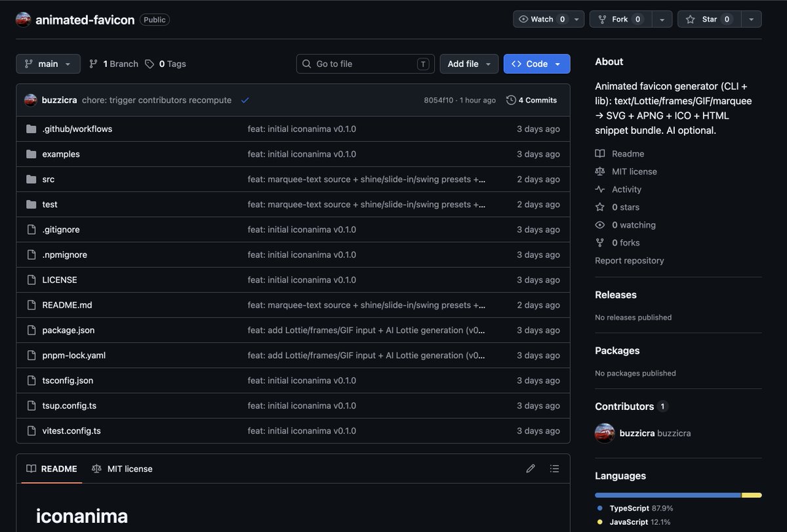Screen dimensions: 787x532
Task: Click the Report repository link
Action: pyautogui.click(x=630, y=260)
